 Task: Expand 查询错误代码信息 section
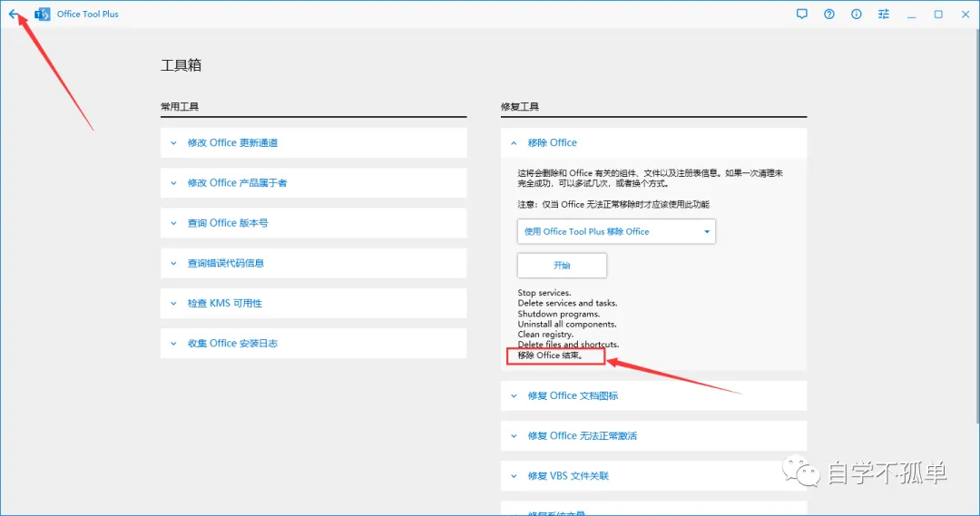point(313,263)
